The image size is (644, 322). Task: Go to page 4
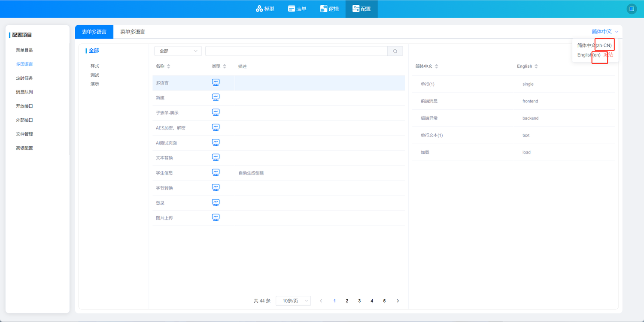coord(372,301)
